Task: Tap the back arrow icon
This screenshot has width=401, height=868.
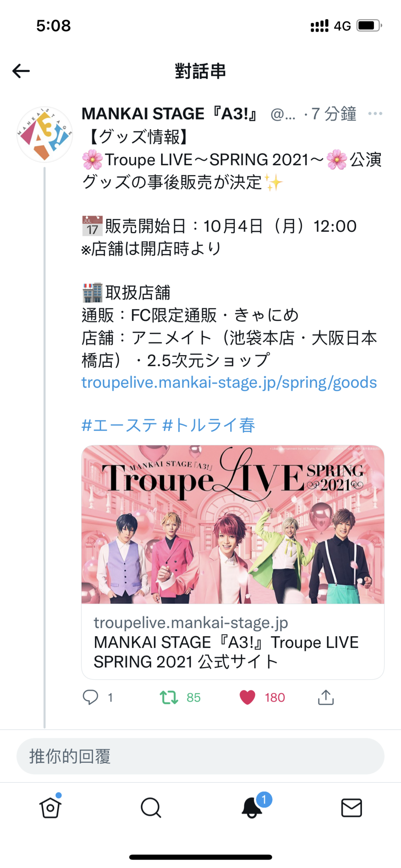Action: click(x=21, y=71)
